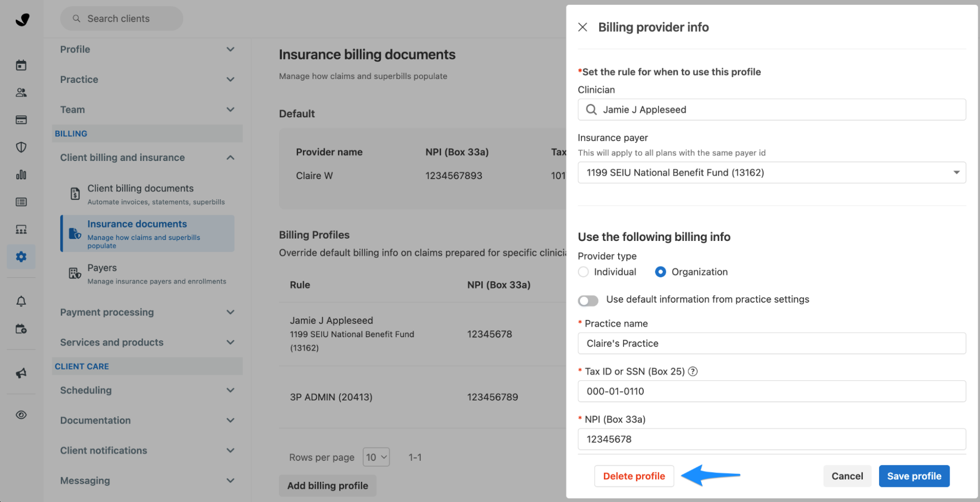Click the Insurance documents file icon
Screen dimensions: 980x502
tap(75, 233)
